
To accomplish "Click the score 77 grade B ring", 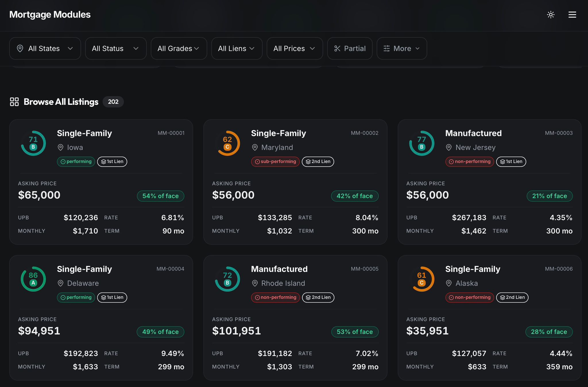I will pos(421,143).
